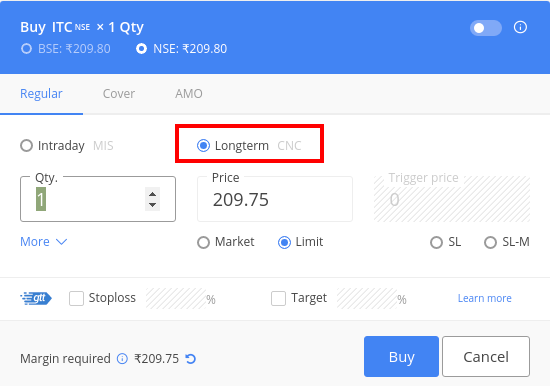This screenshot has height=386, width=550.
Task: Select Intraday MIS product type
Action: tap(26, 145)
